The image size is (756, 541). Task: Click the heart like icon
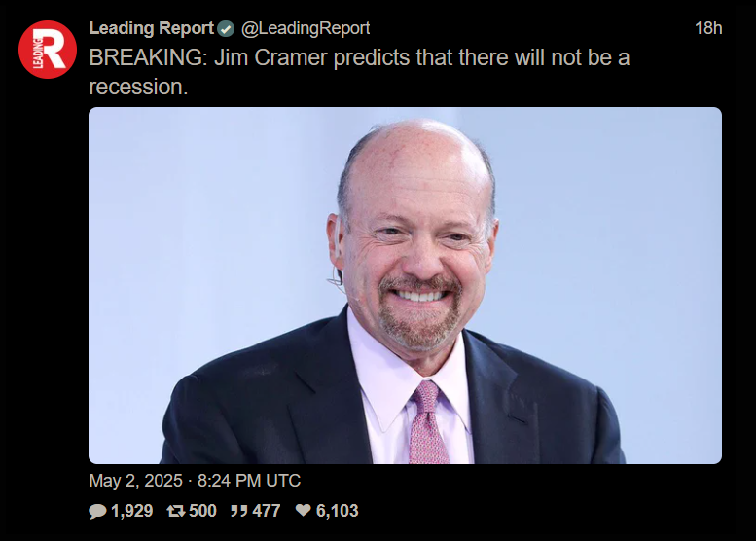pyautogui.click(x=304, y=510)
